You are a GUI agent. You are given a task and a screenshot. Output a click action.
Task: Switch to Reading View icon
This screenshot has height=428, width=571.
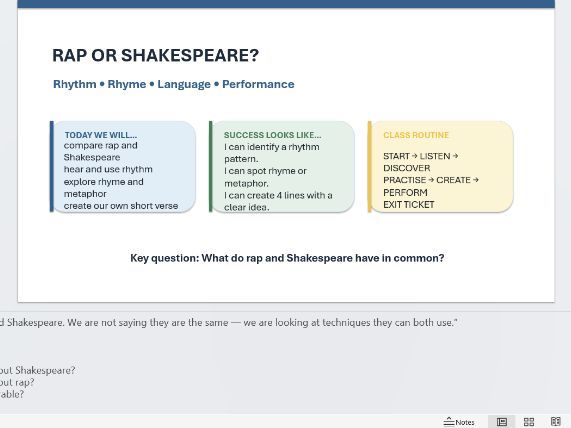coord(556,422)
